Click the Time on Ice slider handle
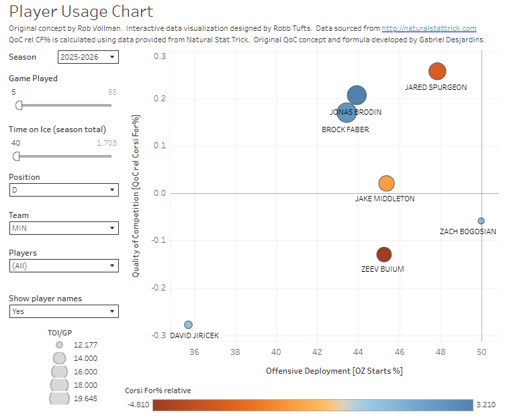Image resolution: width=505 pixels, height=420 pixels. tap(17, 156)
